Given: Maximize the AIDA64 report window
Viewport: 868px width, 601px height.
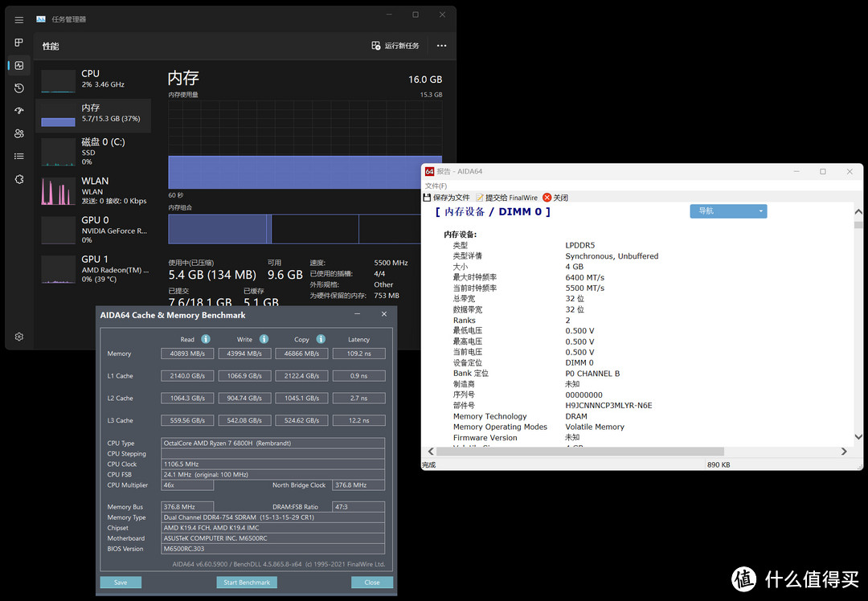Looking at the screenshot, I should pos(823,172).
